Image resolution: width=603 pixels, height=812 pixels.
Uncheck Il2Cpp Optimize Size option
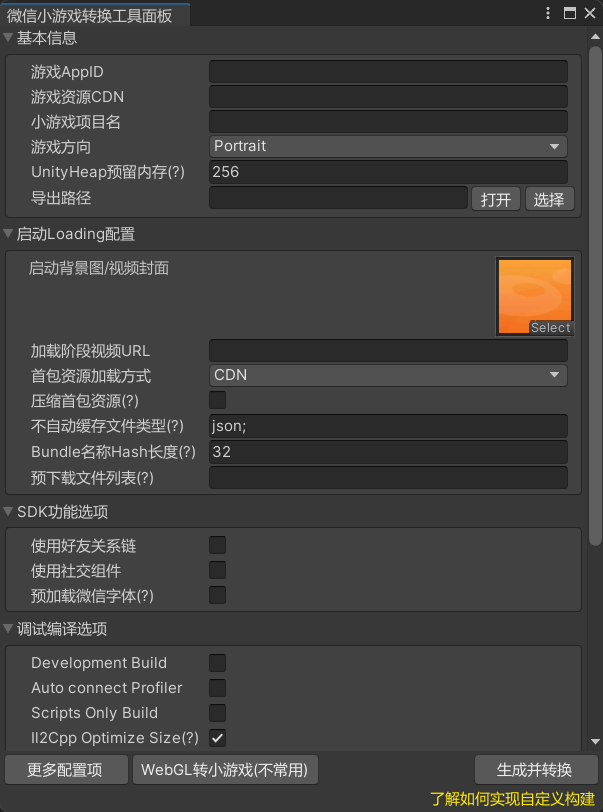[217, 738]
